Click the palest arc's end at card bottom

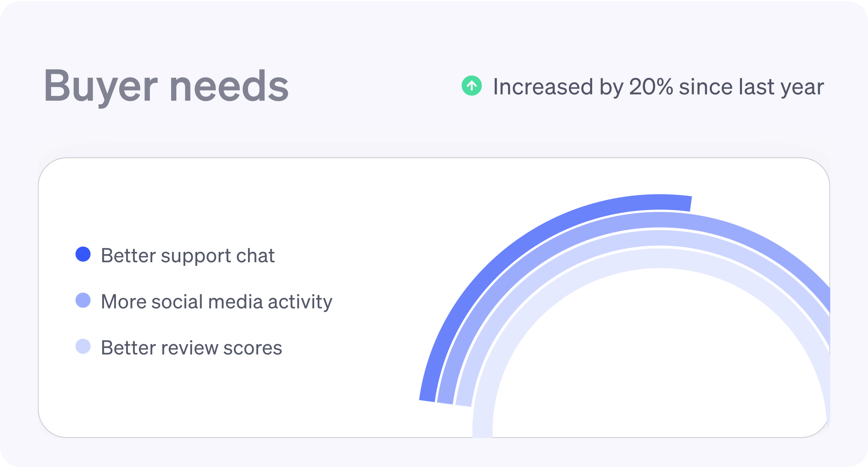[x=482, y=431]
